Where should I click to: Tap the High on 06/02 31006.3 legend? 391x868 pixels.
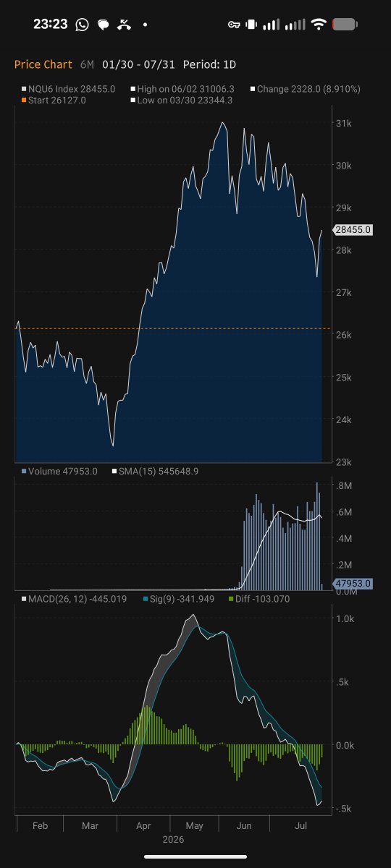[x=182, y=89]
